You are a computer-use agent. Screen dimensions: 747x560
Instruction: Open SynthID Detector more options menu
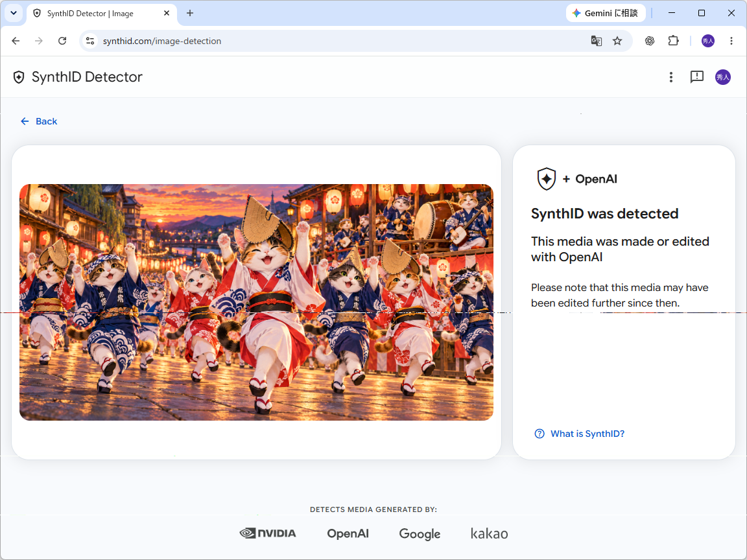(670, 77)
